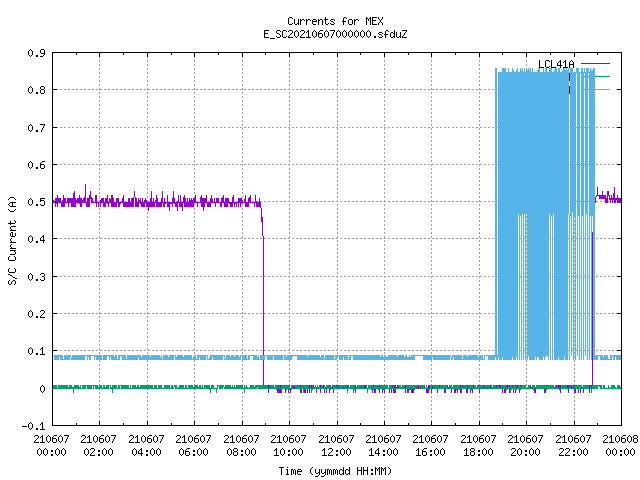Screen dimensions: 640x480
Task: Click the 22:00 x-axis tick label
Action: tap(573, 452)
